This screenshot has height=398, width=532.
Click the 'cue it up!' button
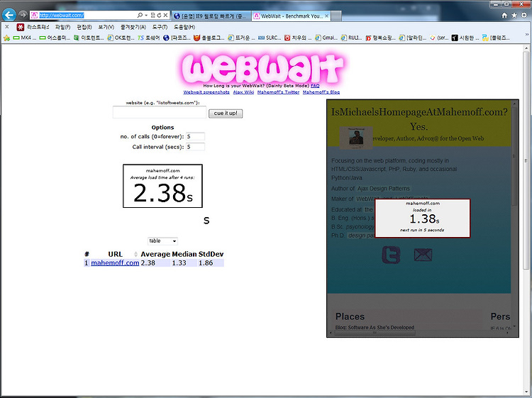coord(226,113)
